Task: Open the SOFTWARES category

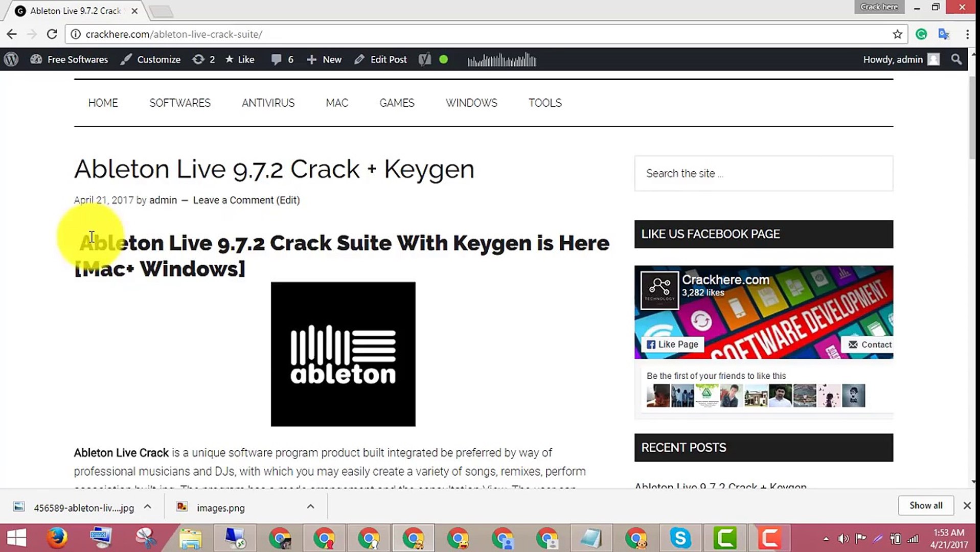Action: point(180,103)
